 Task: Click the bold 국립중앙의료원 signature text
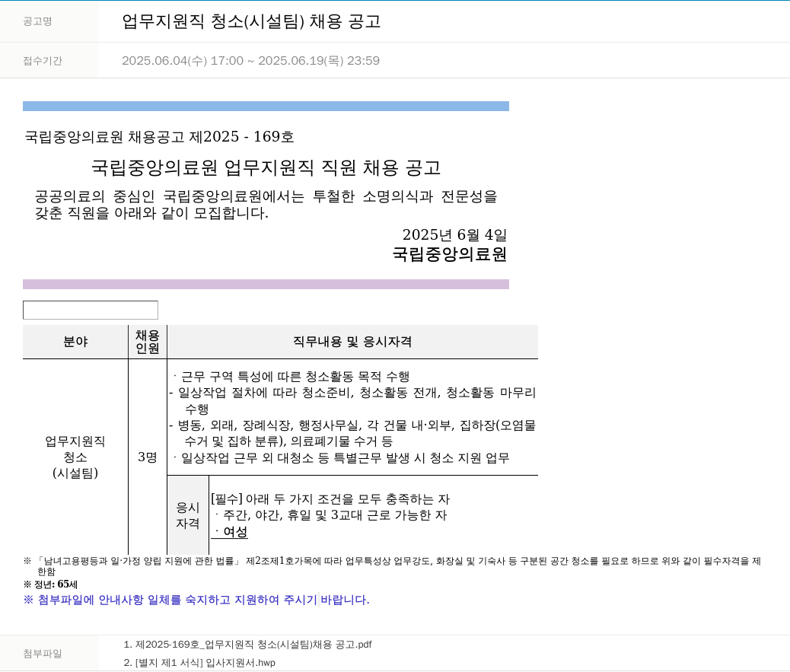coord(449,253)
